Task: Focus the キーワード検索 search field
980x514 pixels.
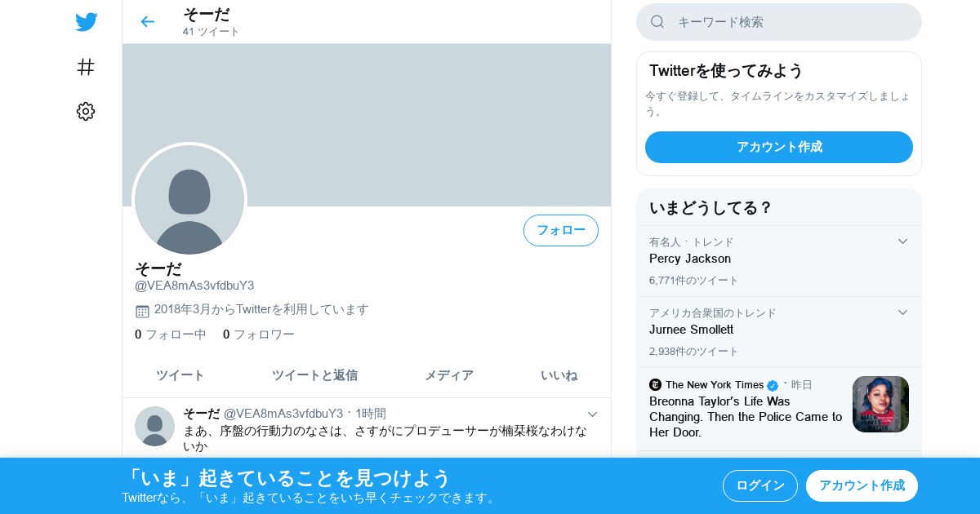Action: (779, 22)
